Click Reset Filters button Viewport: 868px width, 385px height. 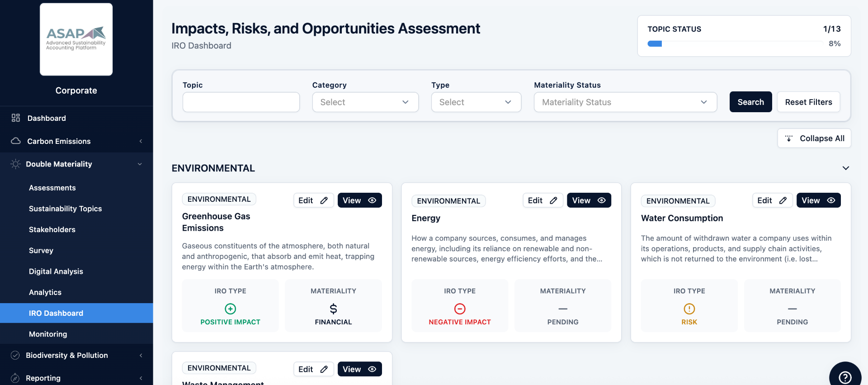tap(808, 102)
